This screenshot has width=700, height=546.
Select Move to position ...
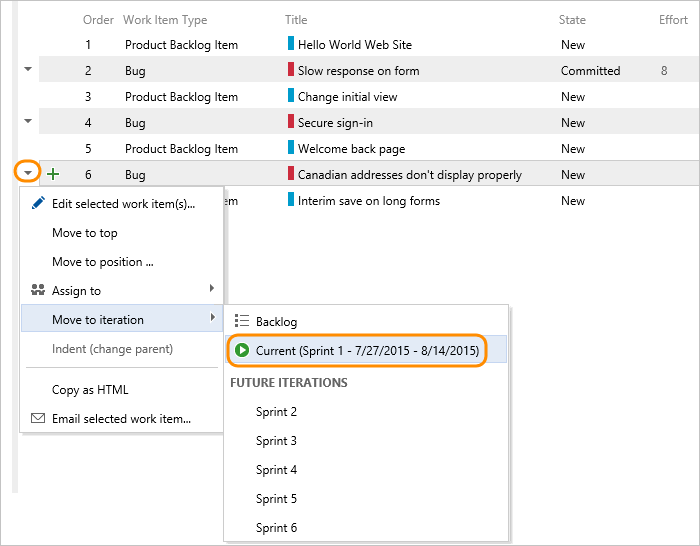pos(122,262)
